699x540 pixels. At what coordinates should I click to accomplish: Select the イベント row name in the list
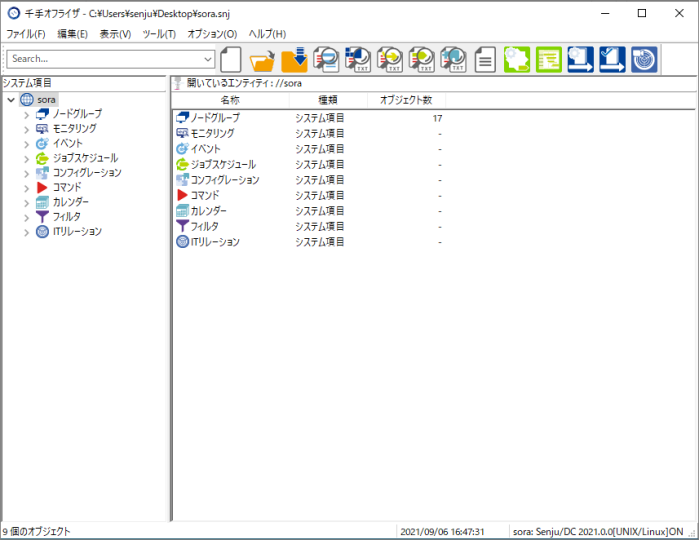(x=206, y=149)
